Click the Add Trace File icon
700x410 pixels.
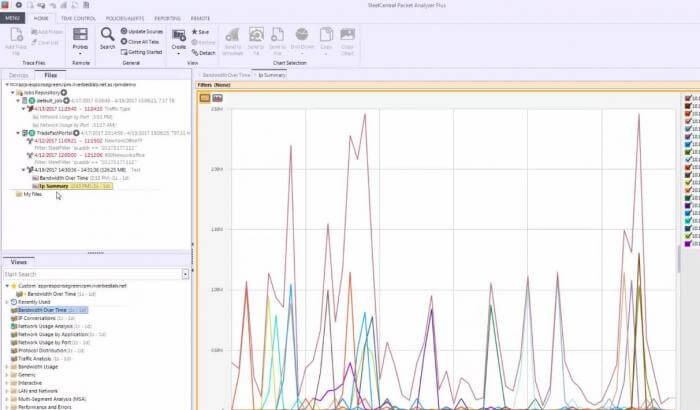[16, 35]
